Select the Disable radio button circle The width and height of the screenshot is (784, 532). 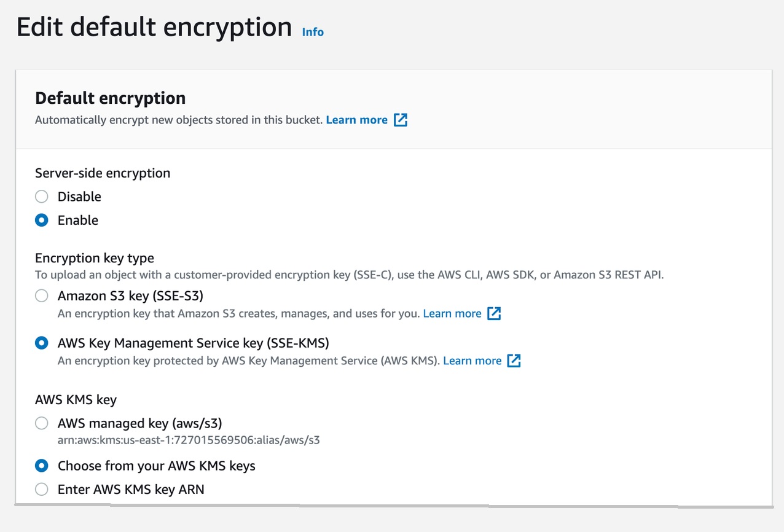(x=41, y=197)
